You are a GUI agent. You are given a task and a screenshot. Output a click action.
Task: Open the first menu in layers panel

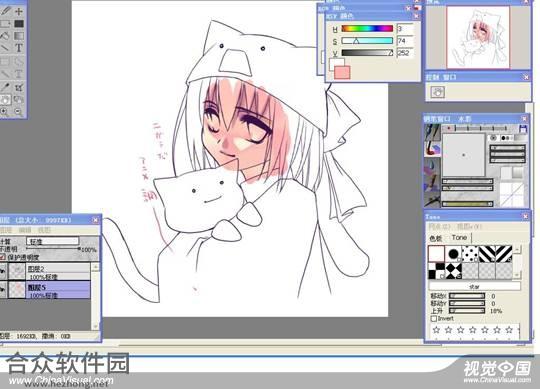pos(6,230)
